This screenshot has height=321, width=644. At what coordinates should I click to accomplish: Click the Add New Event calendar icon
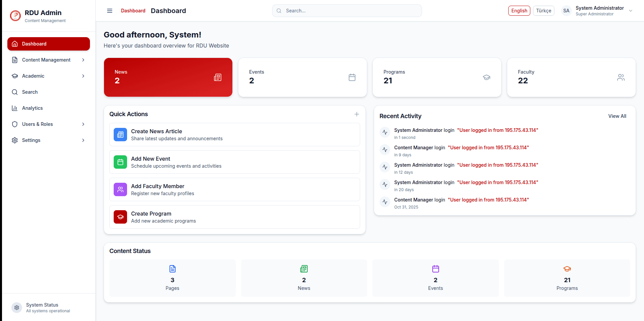tap(120, 162)
